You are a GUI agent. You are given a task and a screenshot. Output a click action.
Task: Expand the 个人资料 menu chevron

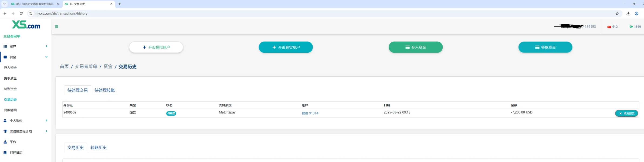46,120
